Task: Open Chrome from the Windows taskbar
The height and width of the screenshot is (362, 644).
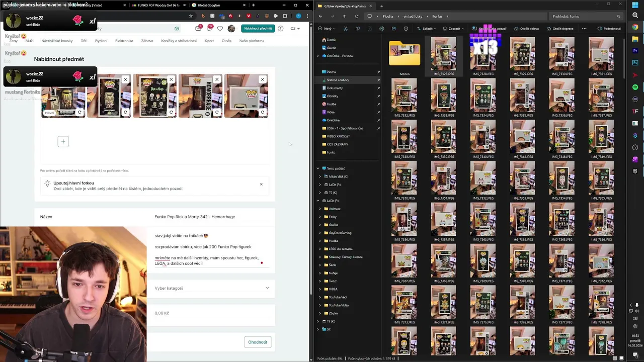Action: click(x=635, y=27)
